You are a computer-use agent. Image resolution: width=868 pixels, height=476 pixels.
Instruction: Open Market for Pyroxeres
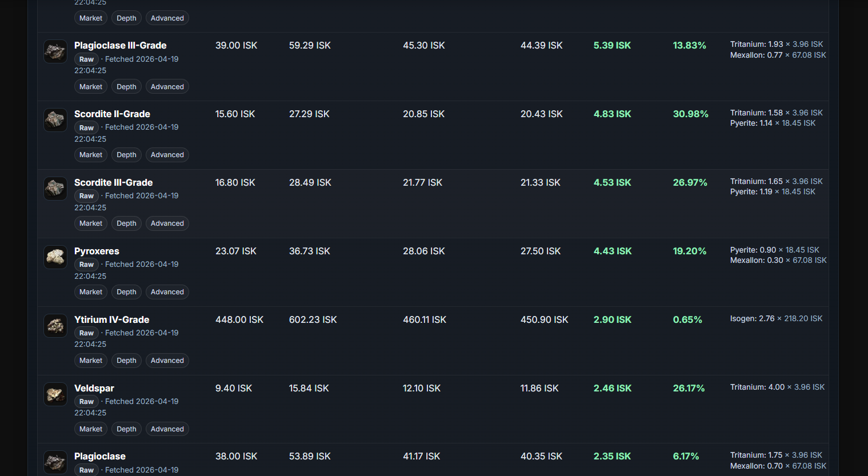coord(91,292)
